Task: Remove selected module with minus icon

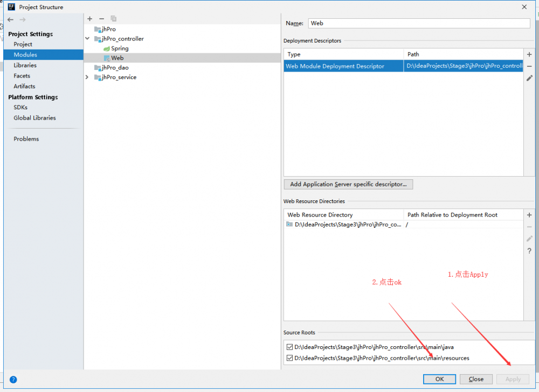Action: click(101, 18)
